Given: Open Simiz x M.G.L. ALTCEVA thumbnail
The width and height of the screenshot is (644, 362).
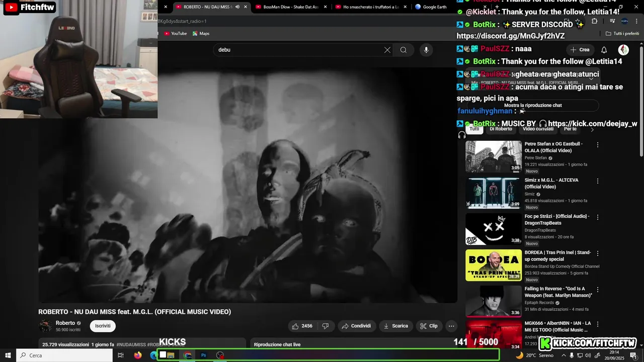Looking at the screenshot, I should [x=494, y=193].
